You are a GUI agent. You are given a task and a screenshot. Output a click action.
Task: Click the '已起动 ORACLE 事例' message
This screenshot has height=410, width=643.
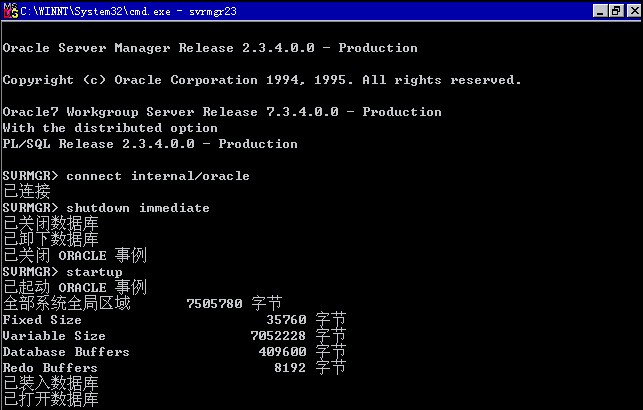pyautogui.click(x=75, y=287)
